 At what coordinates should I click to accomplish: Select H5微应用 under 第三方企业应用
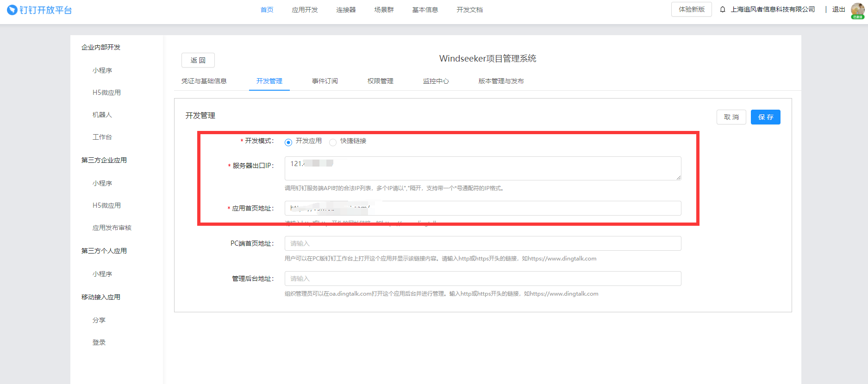click(106, 205)
